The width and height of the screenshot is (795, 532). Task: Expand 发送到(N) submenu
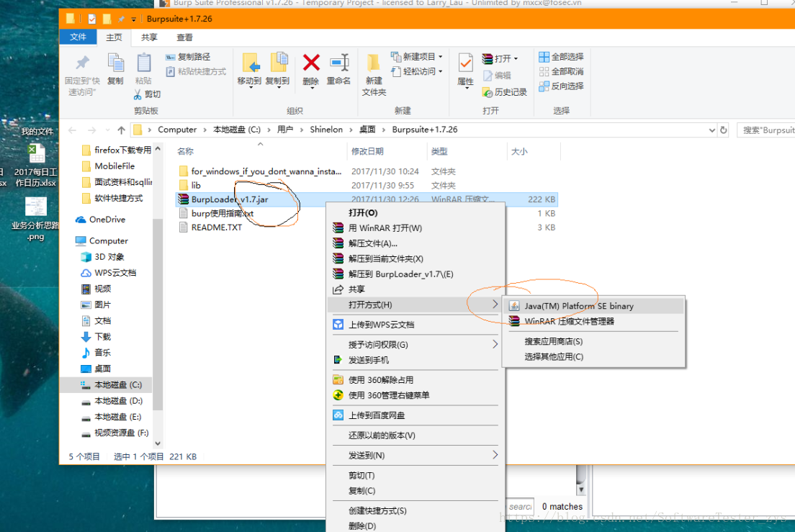[416, 456]
